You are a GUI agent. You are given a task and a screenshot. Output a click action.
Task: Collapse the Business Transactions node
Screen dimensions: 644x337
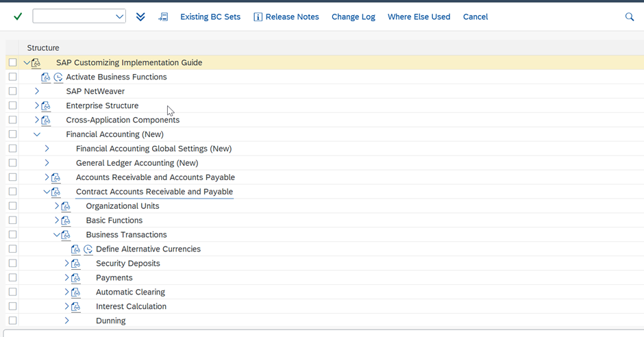point(56,235)
